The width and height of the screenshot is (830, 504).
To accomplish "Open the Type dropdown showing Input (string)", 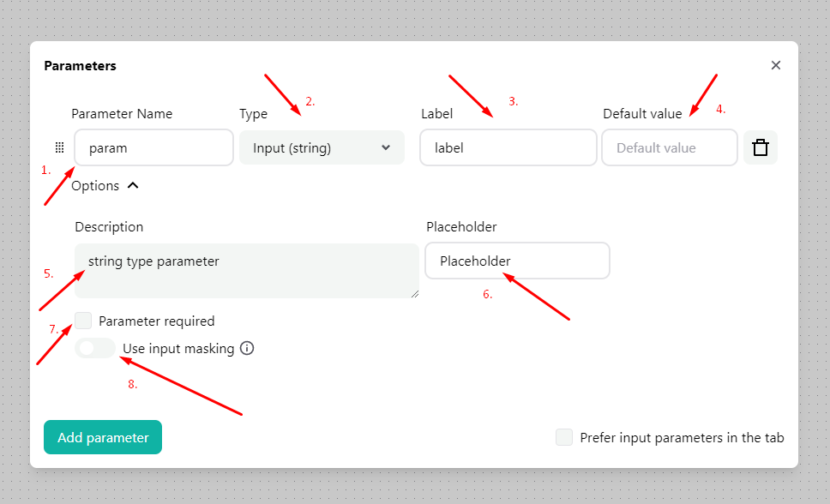I will (x=322, y=147).
